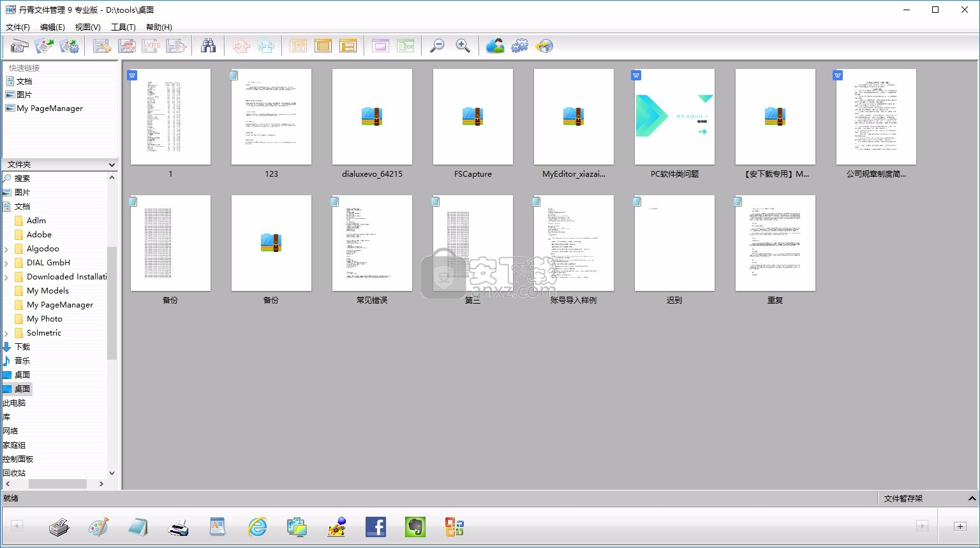Viewport: 980px width, 548px height.
Task: Switch to details view toolbar icon
Action: coord(348,46)
